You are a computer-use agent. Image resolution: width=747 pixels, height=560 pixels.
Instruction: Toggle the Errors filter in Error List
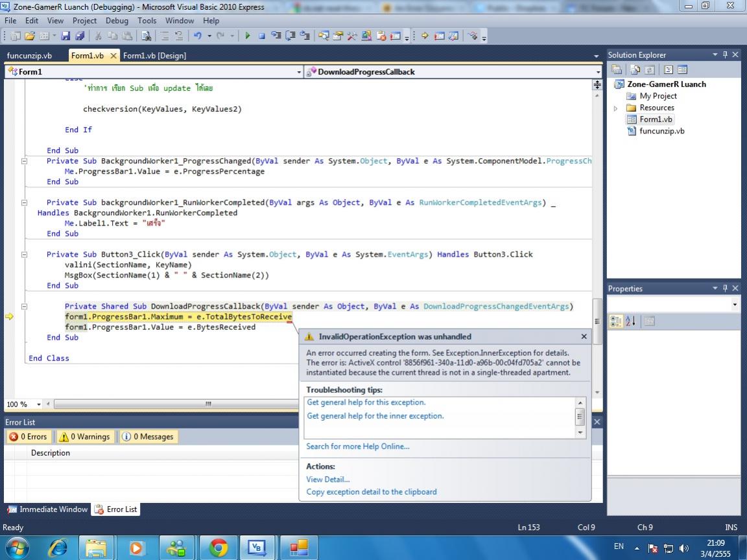tap(29, 437)
